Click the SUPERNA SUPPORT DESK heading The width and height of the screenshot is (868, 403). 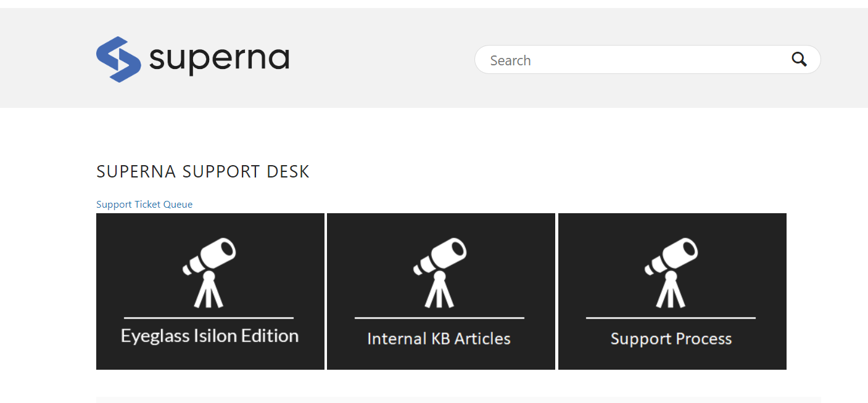(203, 172)
